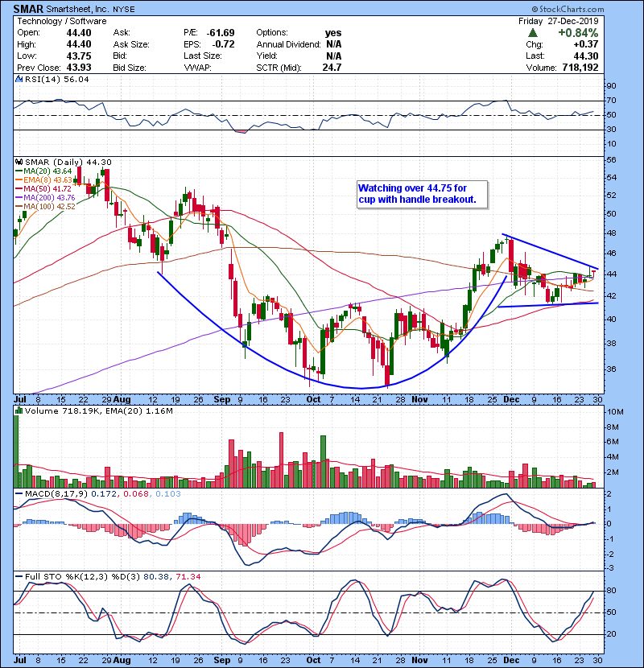Click the Options value "yes"
The height and width of the screenshot is (668, 644).
(x=333, y=33)
